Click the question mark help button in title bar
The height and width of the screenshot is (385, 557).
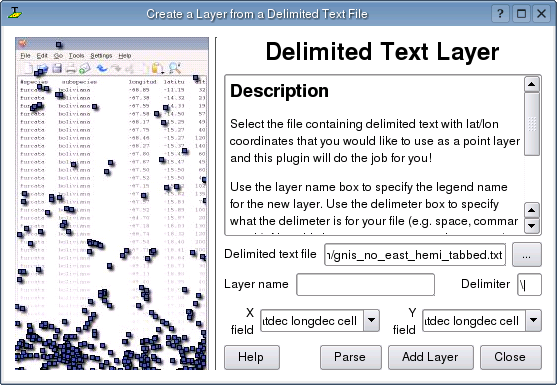click(501, 14)
